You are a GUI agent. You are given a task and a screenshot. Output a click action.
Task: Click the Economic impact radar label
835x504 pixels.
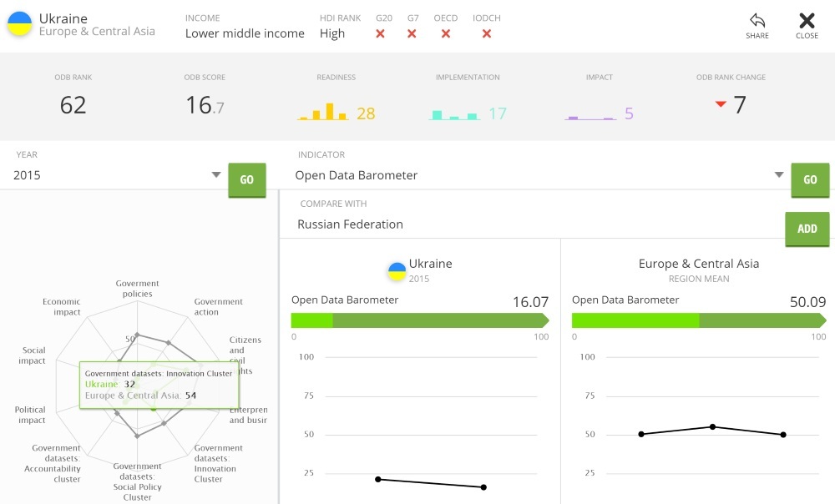pyautogui.click(x=61, y=306)
